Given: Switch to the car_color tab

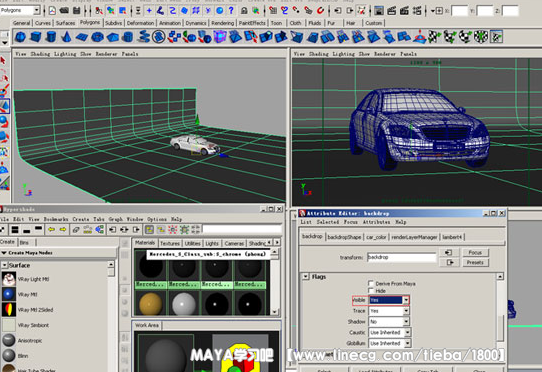Looking at the screenshot, I should pos(376,237).
